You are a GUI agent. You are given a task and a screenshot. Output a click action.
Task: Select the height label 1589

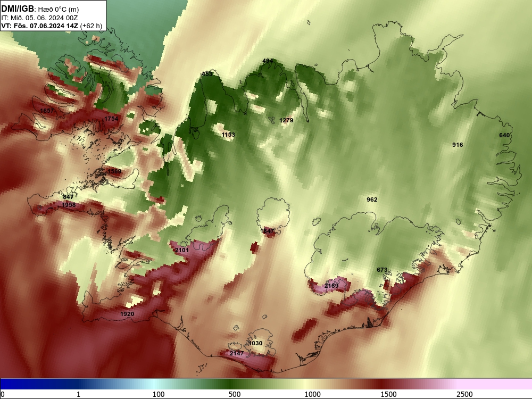pos(114,171)
